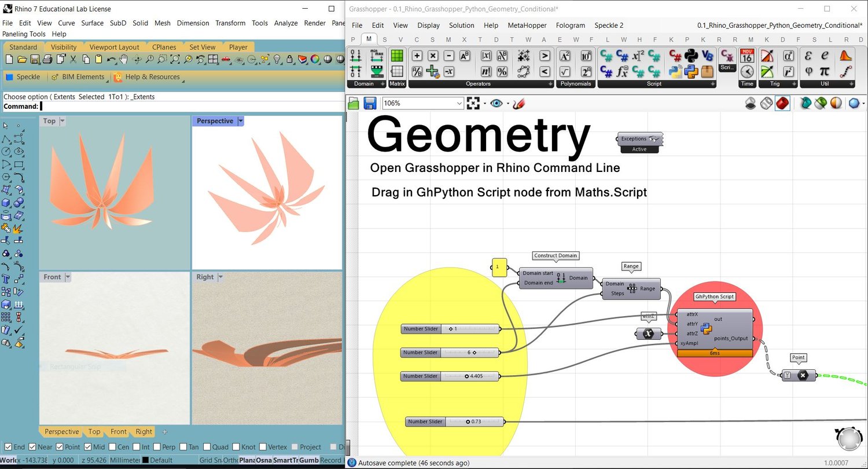Select the VB Script component icon
This screenshot has width=868, height=469.
(707, 56)
